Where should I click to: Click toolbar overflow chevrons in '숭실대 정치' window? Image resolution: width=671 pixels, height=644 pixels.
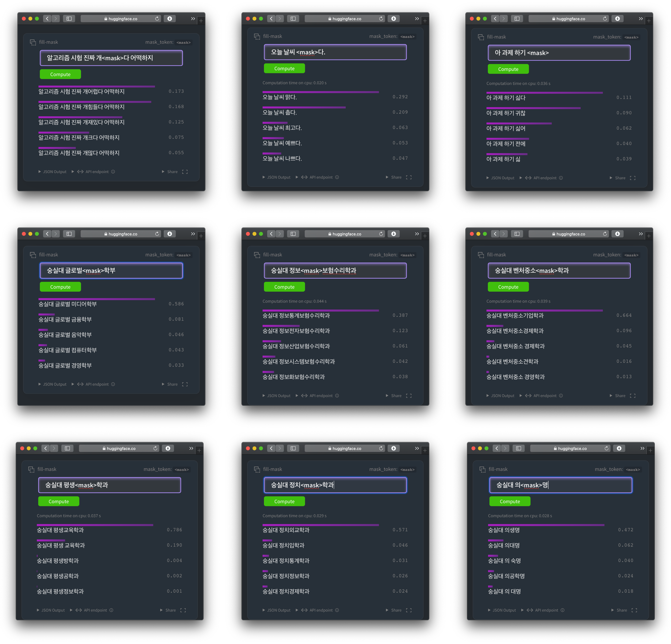pos(417,448)
